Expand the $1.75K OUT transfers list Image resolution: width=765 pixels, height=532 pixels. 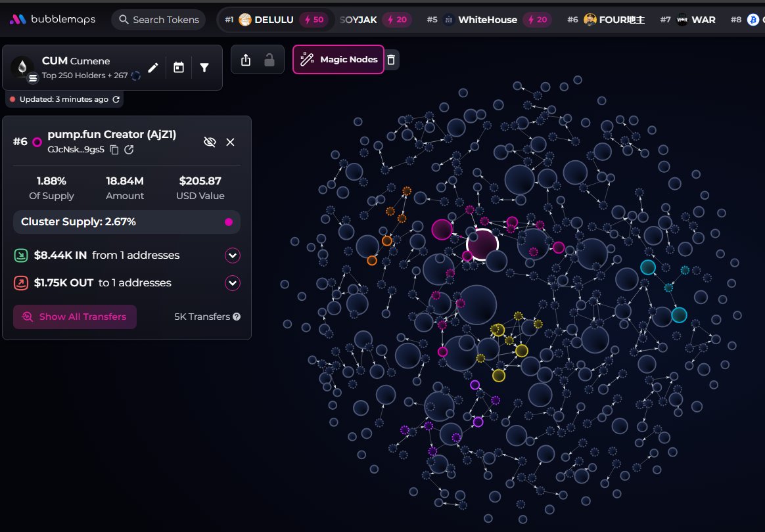tap(233, 283)
